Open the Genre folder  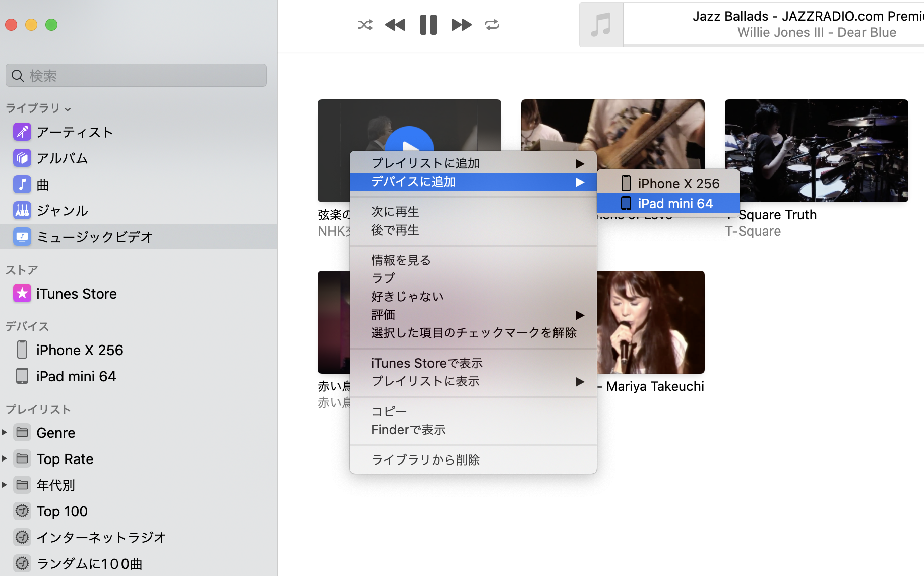tap(56, 433)
